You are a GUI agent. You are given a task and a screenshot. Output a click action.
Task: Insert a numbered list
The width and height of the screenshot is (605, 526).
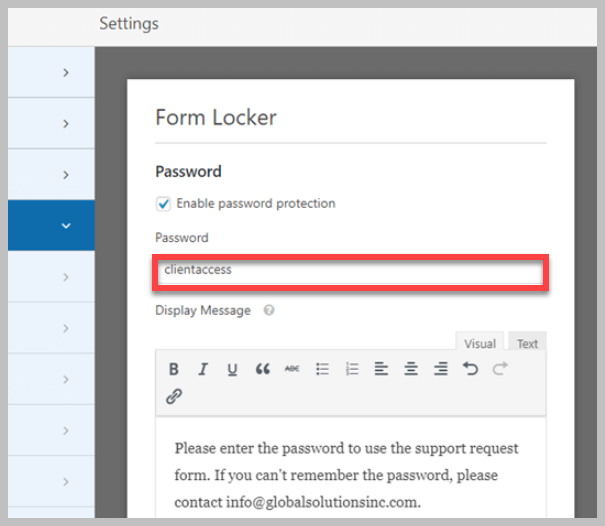(x=352, y=369)
